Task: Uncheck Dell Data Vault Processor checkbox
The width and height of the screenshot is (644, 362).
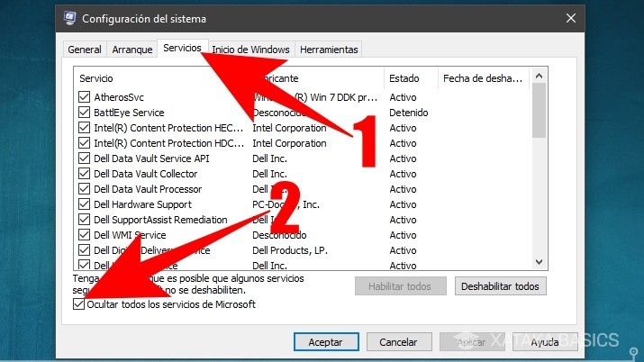Action: (84, 189)
